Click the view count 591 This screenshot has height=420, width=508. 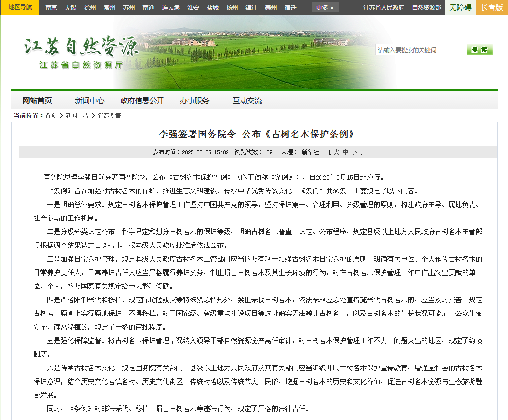(x=270, y=152)
